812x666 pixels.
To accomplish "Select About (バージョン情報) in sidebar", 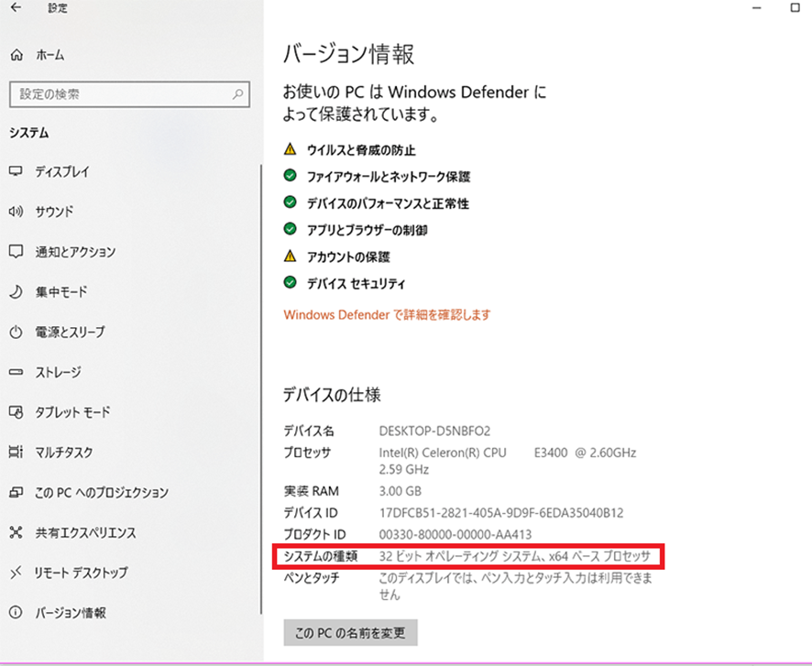I will [70, 613].
